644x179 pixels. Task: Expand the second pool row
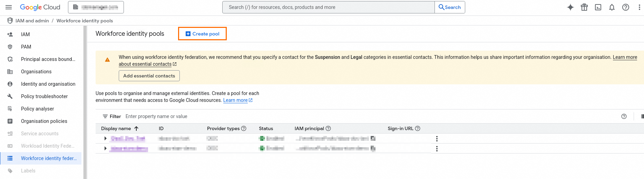pos(105,148)
